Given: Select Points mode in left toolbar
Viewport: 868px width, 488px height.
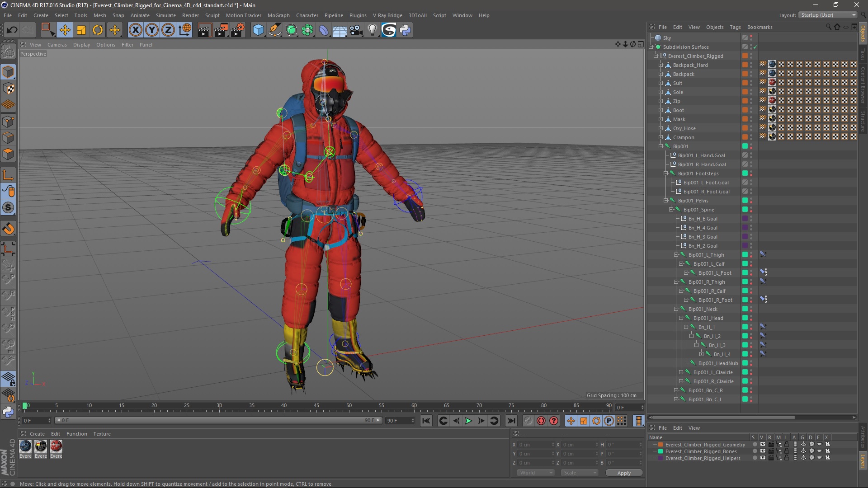Looking at the screenshot, I should pyautogui.click(x=8, y=122).
